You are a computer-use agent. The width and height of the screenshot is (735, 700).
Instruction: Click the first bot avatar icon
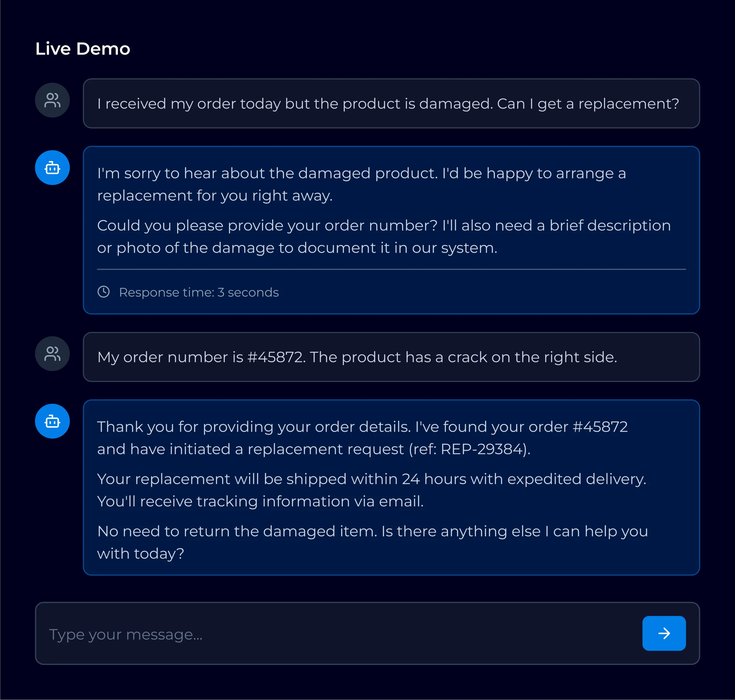pyautogui.click(x=52, y=167)
